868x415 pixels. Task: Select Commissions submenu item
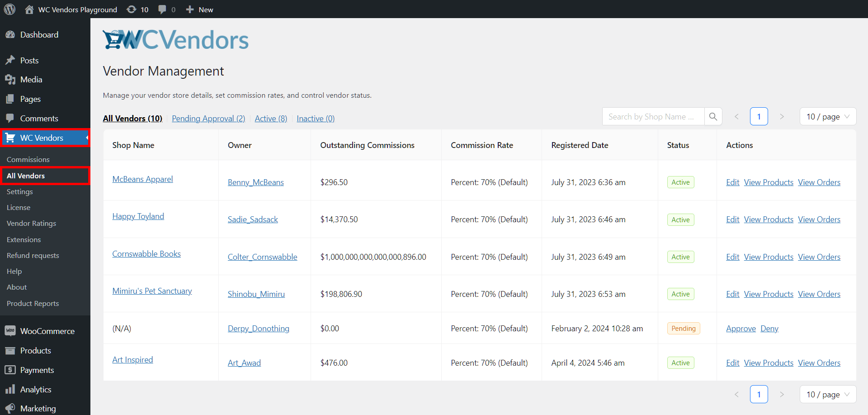tap(28, 160)
